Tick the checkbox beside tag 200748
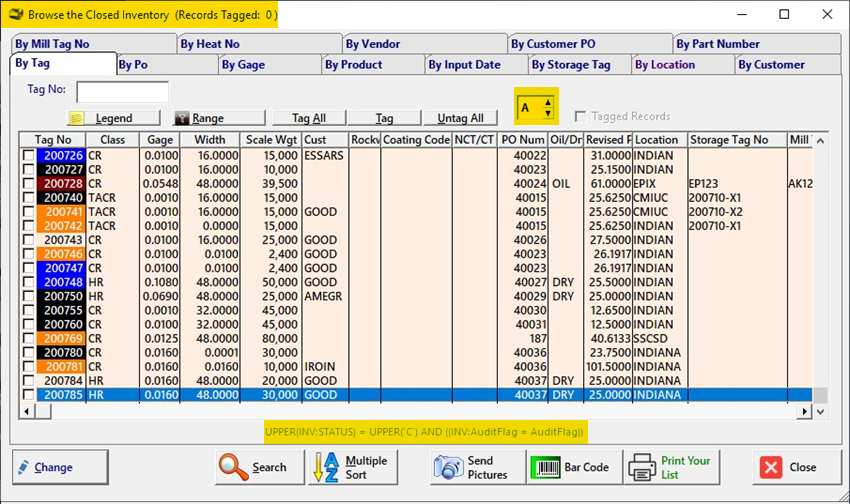850x504 pixels. (x=28, y=283)
